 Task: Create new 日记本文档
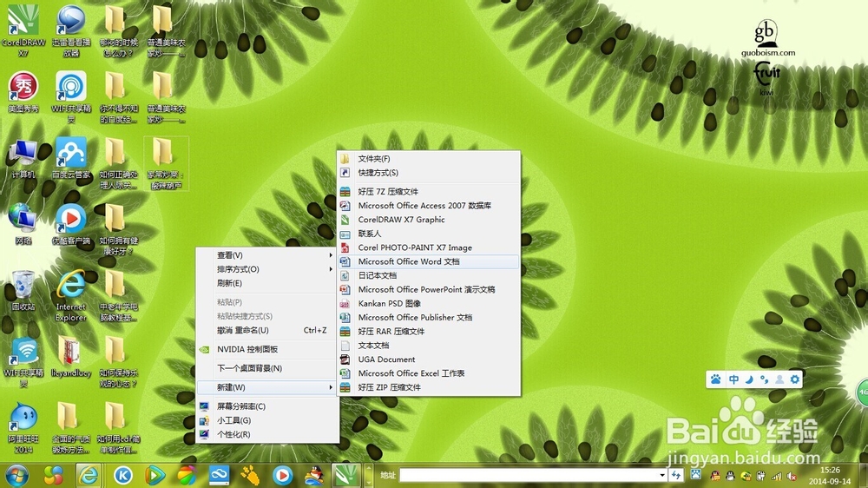pos(429,275)
